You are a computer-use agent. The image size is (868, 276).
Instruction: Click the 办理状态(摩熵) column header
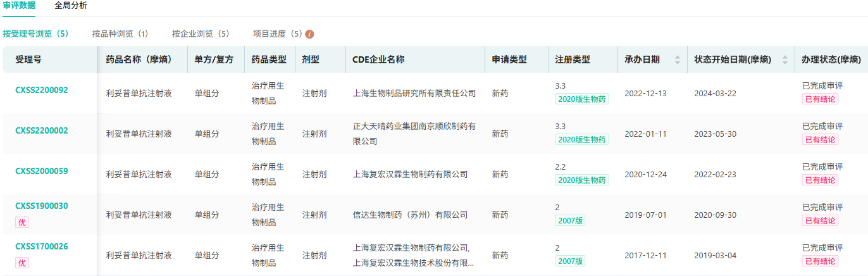pyautogui.click(x=831, y=60)
